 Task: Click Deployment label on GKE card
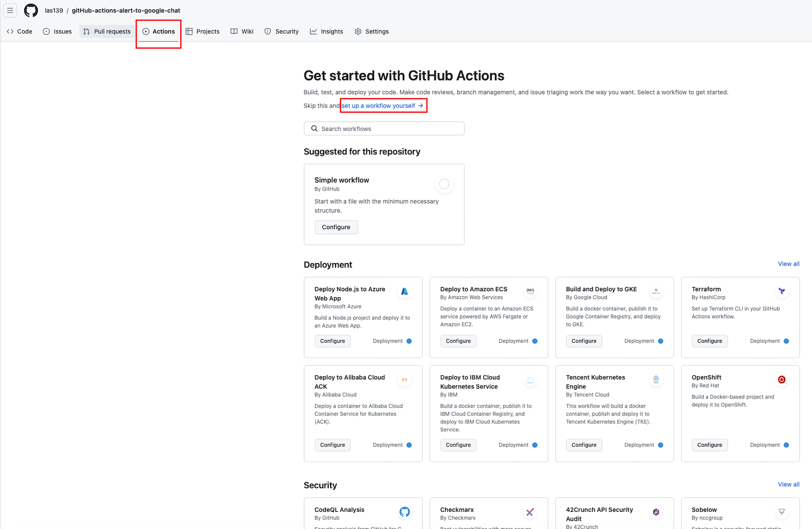(x=639, y=341)
